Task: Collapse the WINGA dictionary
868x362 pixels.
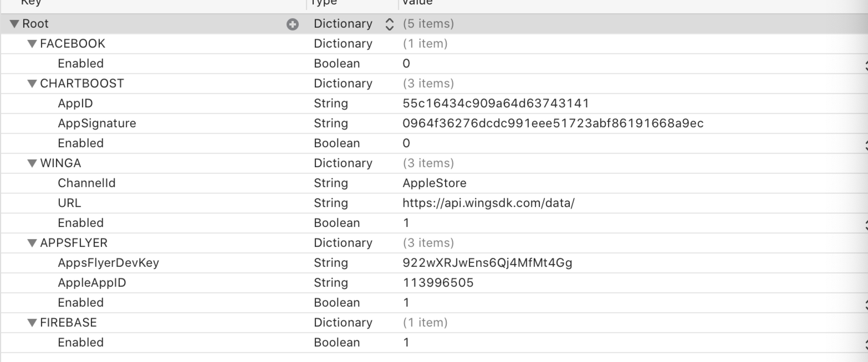Action: pos(32,163)
